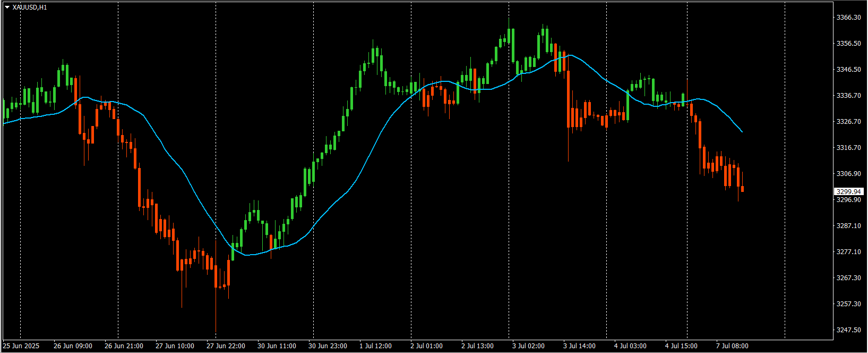Image resolution: width=868 pixels, height=353 pixels.
Task: Click the 30 Jun 11:00 time label
Action: (x=277, y=346)
